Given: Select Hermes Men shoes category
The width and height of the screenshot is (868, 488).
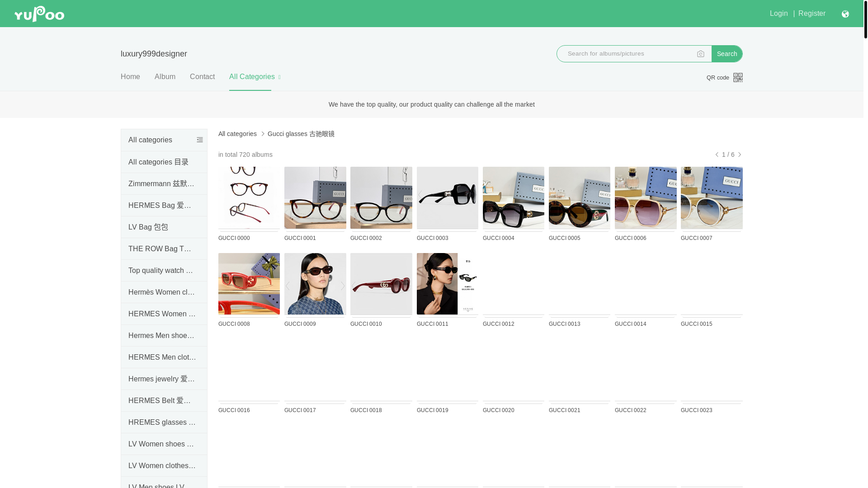Looking at the screenshot, I should tap(164, 336).
